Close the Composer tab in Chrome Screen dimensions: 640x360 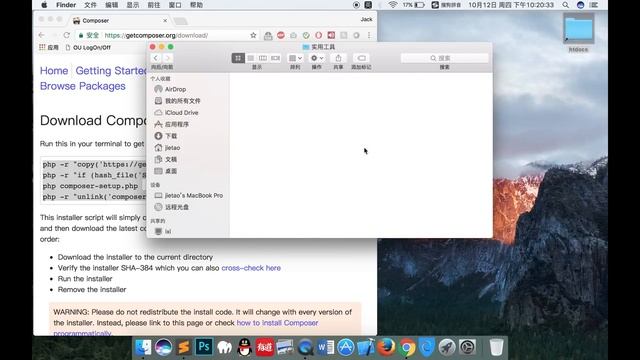165,20
